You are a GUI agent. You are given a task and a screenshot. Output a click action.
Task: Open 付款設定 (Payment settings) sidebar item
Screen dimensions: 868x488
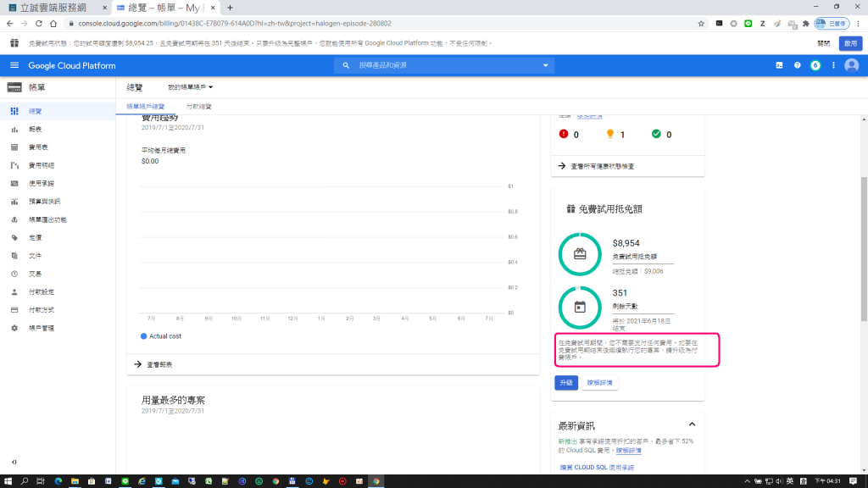(58, 291)
